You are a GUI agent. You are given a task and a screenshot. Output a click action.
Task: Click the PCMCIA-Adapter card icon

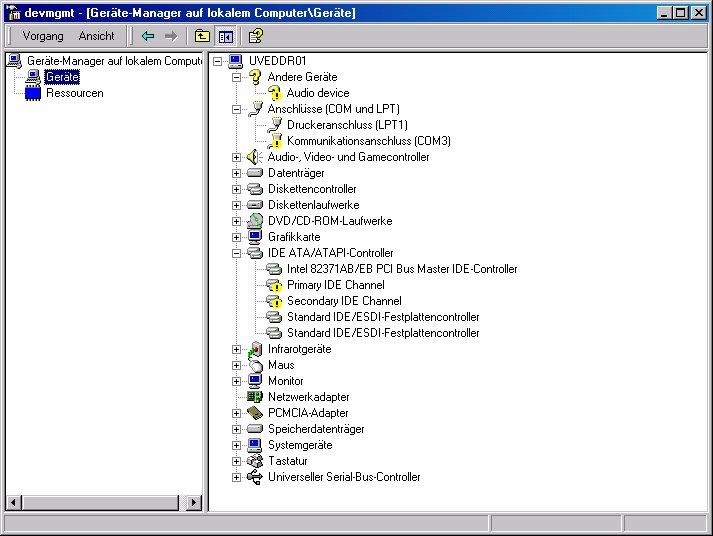[254, 413]
